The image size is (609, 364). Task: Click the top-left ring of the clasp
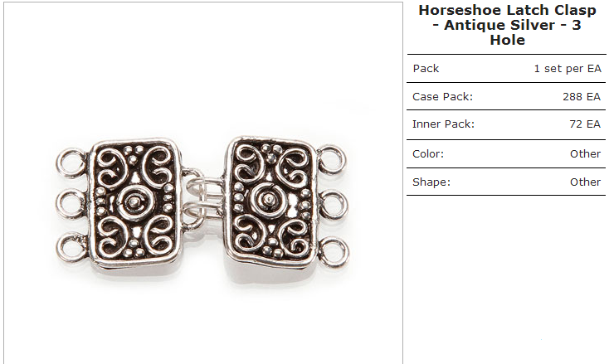pos(71,163)
